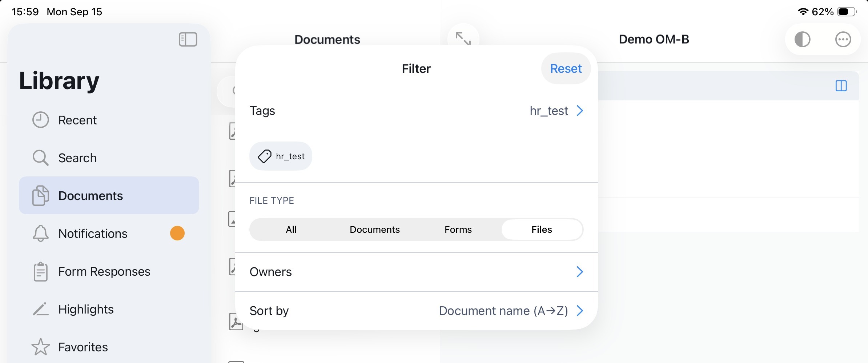The image size is (868, 363).
Task: Click the Owners label
Action: point(270,272)
